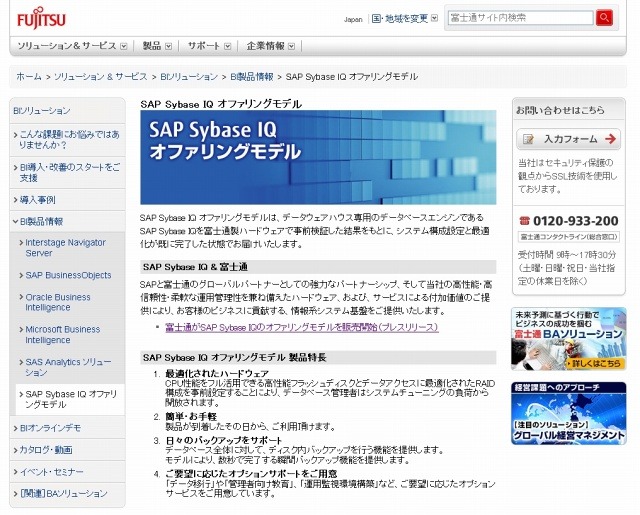Screen dimensions: 640x515
Task: Open SAP BusinessObjects sidebar link
Action: pos(68,275)
